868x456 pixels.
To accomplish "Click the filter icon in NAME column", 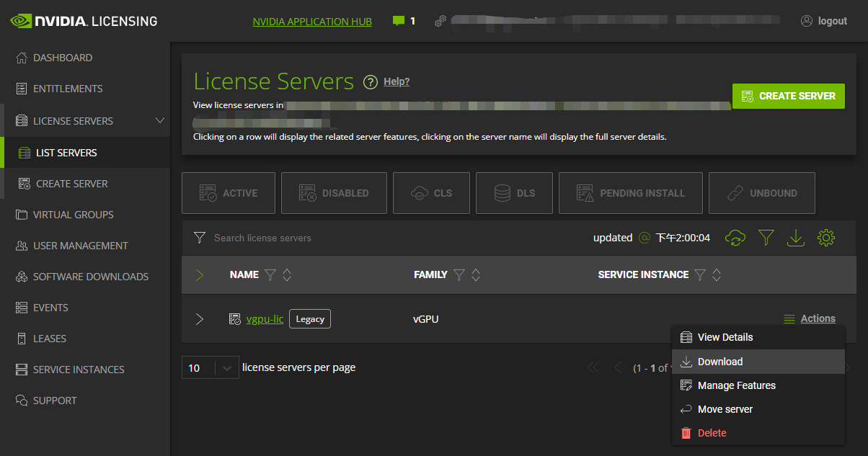I will point(270,274).
